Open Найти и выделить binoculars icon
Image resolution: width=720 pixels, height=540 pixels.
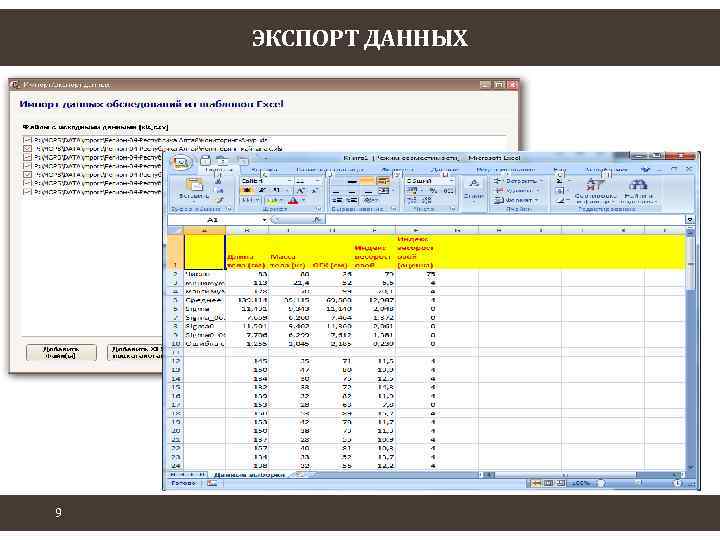coord(638,185)
